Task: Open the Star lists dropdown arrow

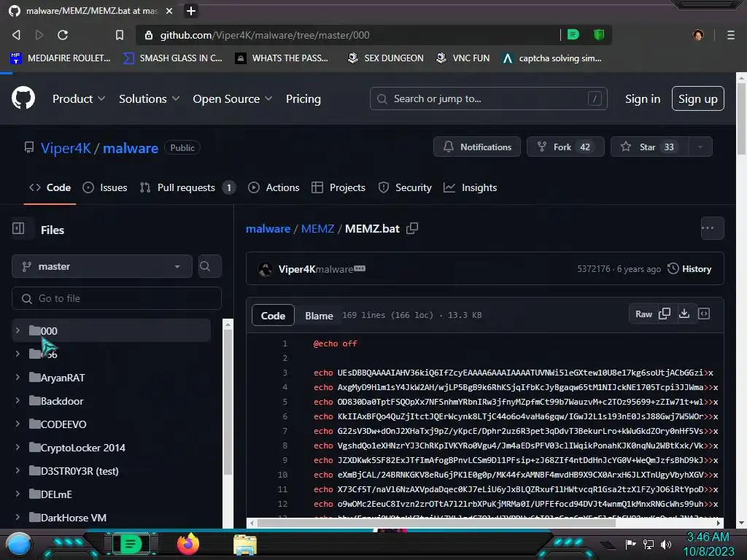Action: [x=700, y=147]
